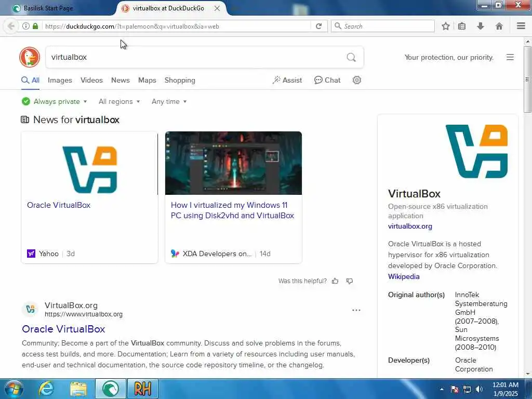Open DuckDuckGo Chat
The width and height of the screenshot is (532, 399).
click(327, 80)
